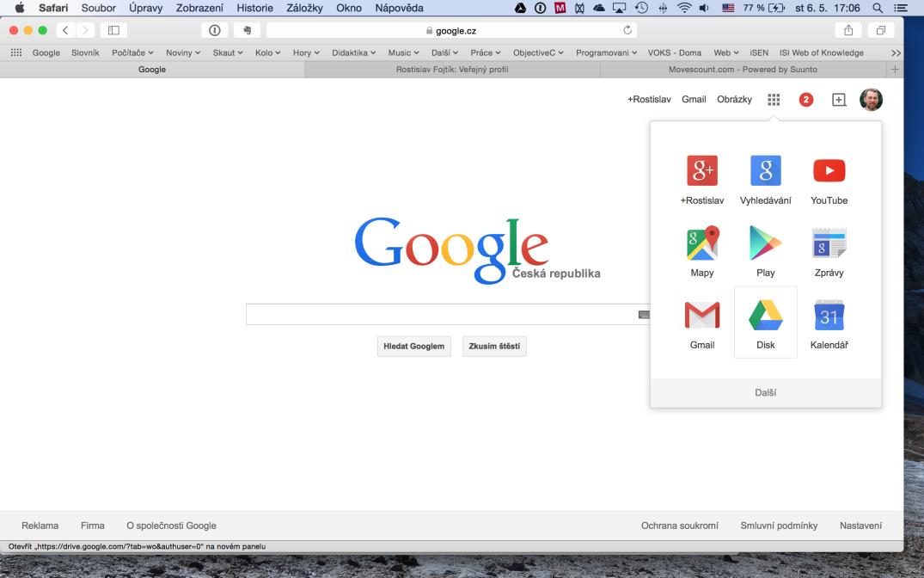Viewport: 924px width, 578px height.
Task: Open VOKS - Doma bookmark
Action: 674,52
